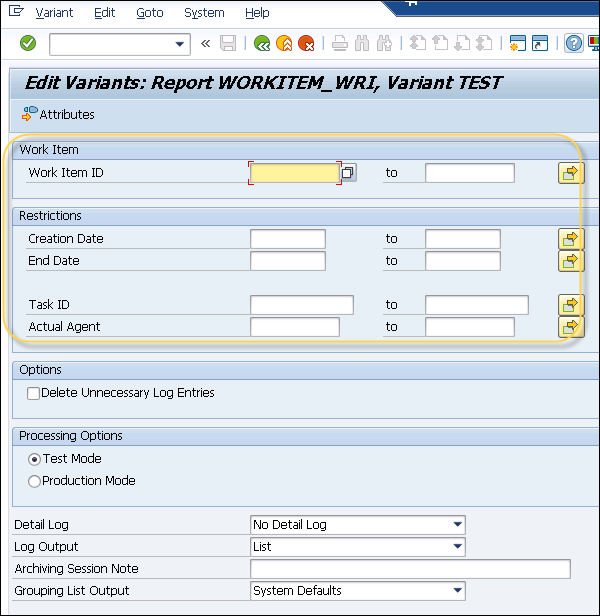Expand the Detail Log dropdown
The image size is (600, 616).
(x=458, y=525)
